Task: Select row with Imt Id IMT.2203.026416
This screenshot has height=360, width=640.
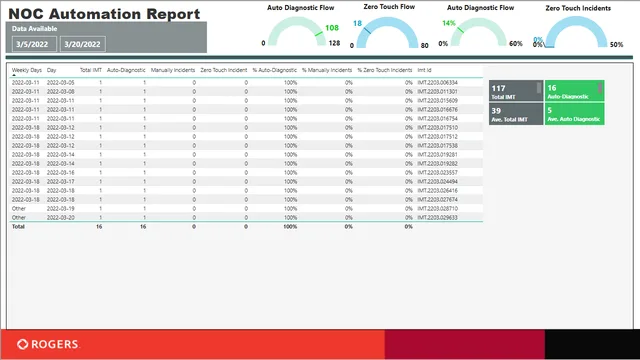Action: click(x=246, y=190)
